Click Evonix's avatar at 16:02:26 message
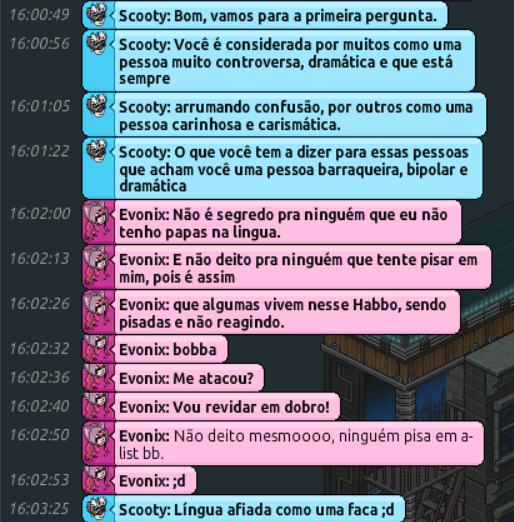 98,311
